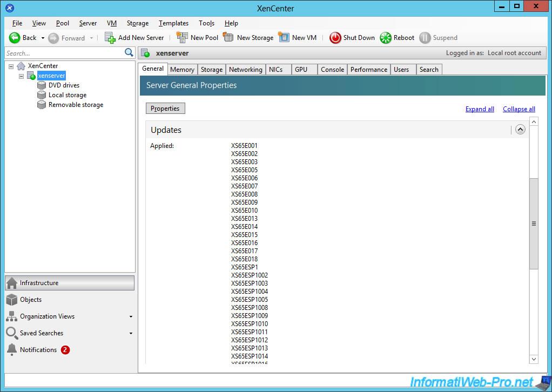Click the New Storage icon
Screen dimensions: 552x392
pyautogui.click(x=228, y=37)
